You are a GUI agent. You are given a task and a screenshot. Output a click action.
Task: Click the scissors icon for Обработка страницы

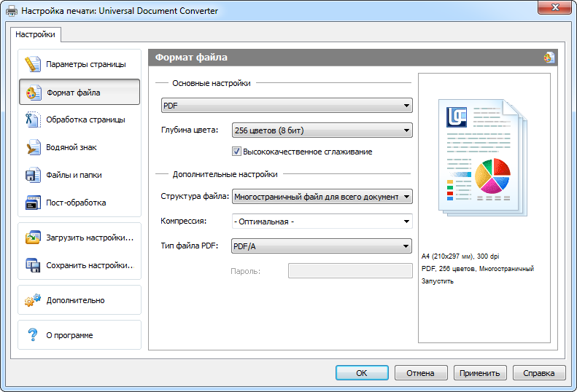click(32, 119)
